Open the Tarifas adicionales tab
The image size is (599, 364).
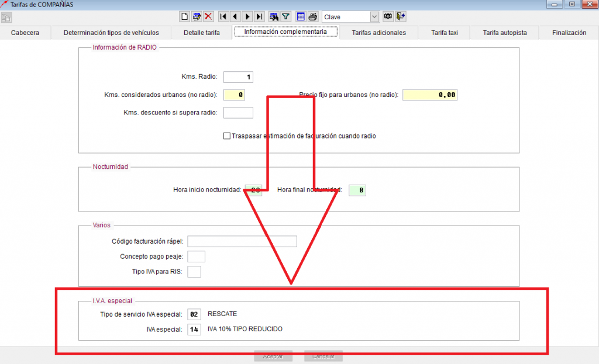[378, 33]
